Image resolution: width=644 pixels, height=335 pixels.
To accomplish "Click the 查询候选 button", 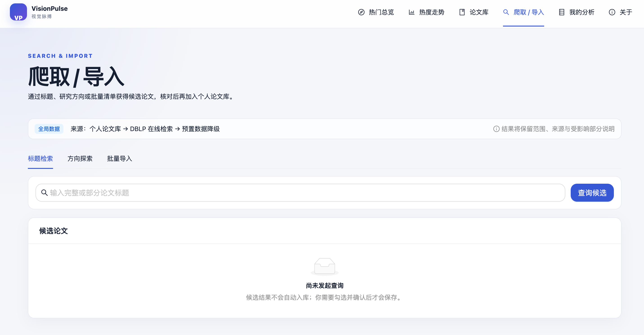I will pos(592,192).
